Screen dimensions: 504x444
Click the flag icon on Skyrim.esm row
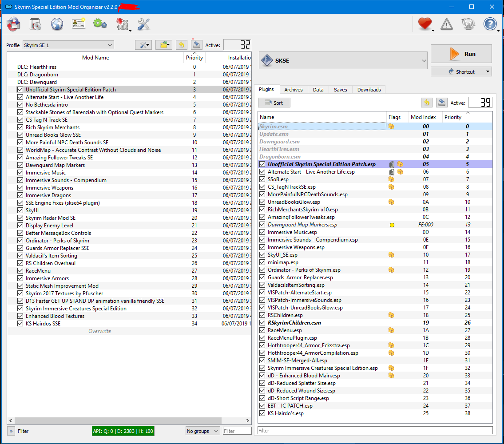[391, 127]
